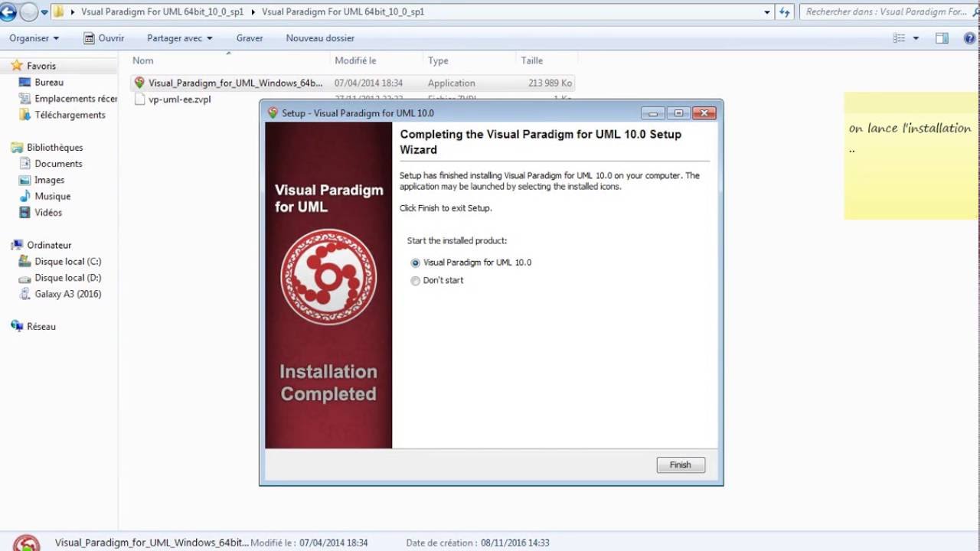
Task: Click the Musique note icon
Action: point(24,197)
